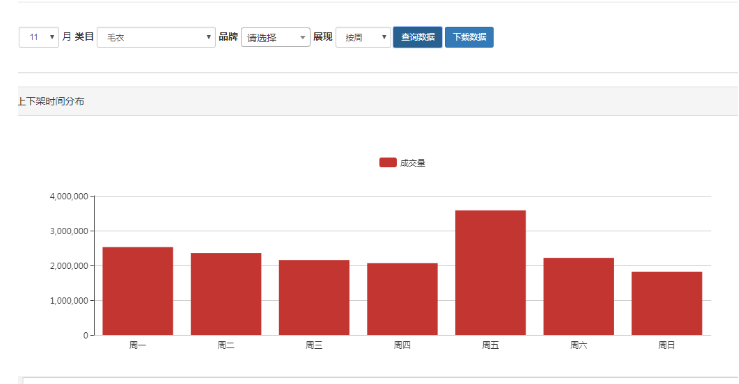Click the 周一 x-axis label

tap(138, 345)
